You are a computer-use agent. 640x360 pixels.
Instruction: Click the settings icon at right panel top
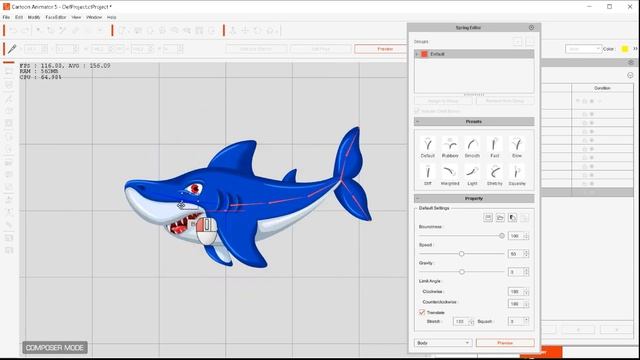pyautogui.click(x=631, y=62)
